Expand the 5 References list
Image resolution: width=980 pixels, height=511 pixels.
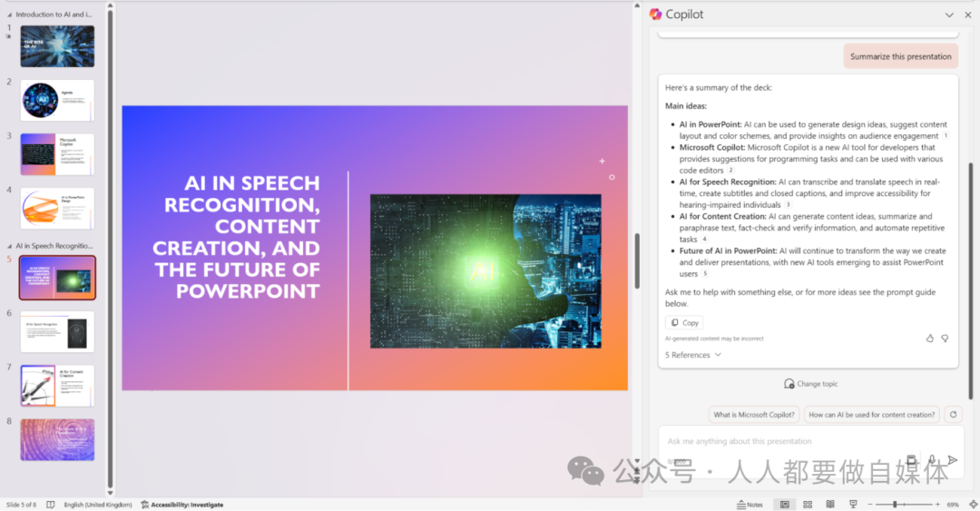pyautogui.click(x=693, y=355)
